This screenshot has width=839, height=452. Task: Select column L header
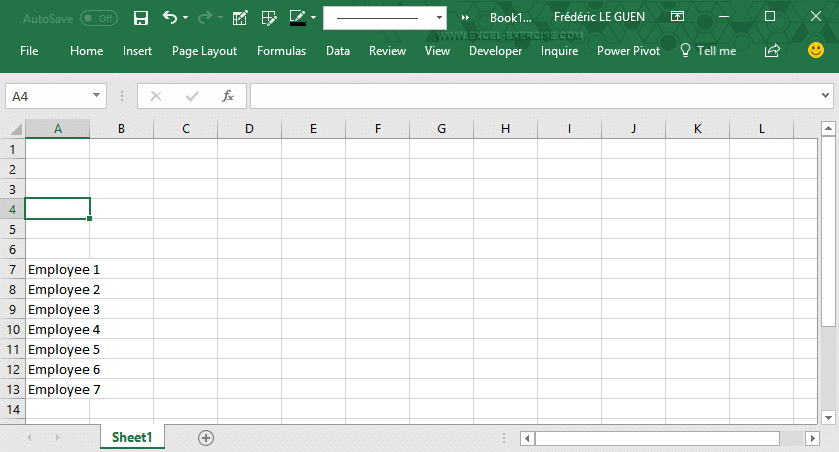[761, 129]
